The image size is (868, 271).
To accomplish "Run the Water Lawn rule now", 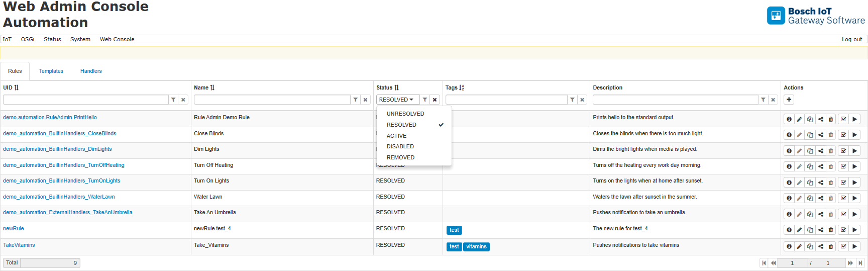I will point(854,198).
